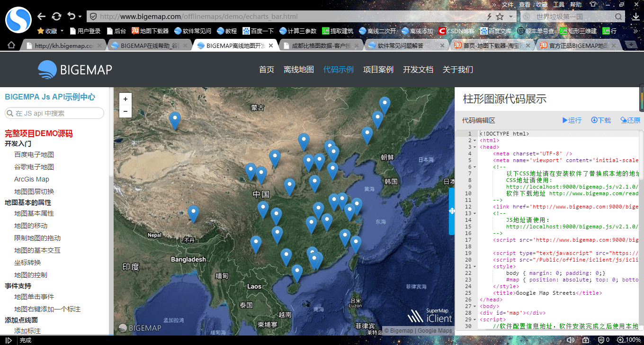Click the map zoom out (−) button
The height and width of the screenshot is (345, 644).
point(125,111)
